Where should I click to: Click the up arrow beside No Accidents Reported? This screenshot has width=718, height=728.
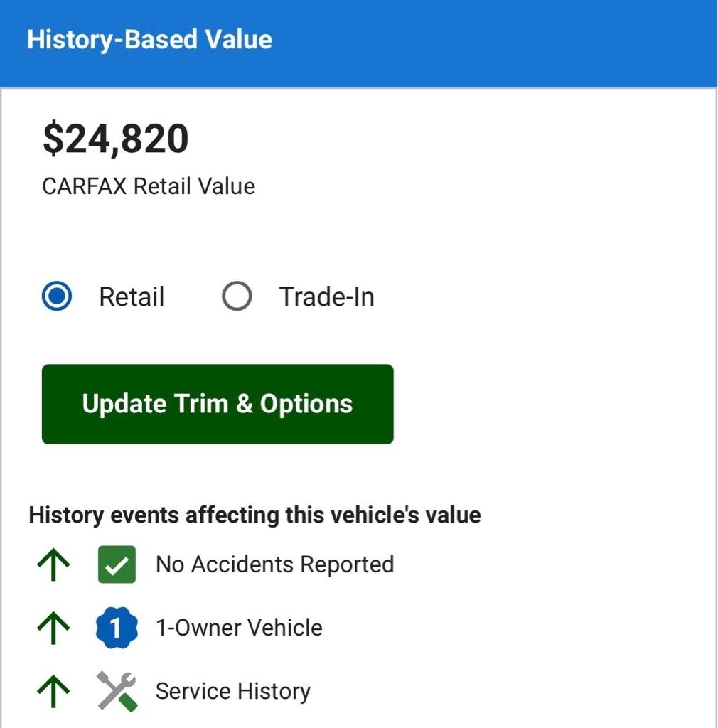click(53, 564)
